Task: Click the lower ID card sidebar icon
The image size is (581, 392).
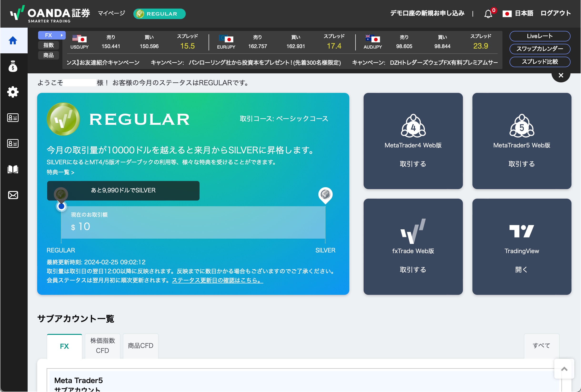Action: pyautogui.click(x=13, y=143)
